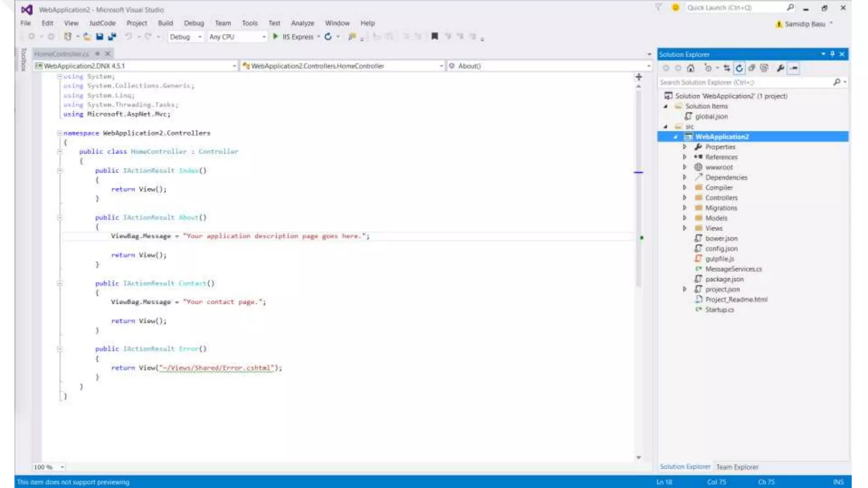
Task: Open the Debug configuration dropdown
Action: (x=200, y=37)
